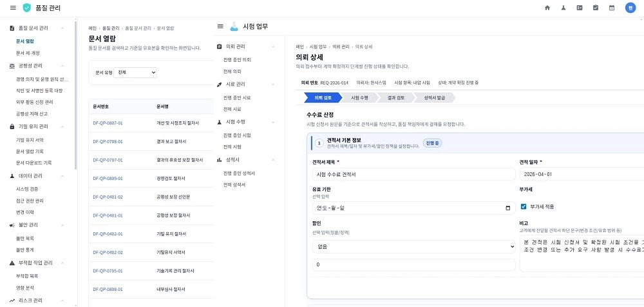The height and width of the screenshot is (307, 644).
Task: Open 진행 중인 의뢰 in sidebar
Action: pos(237,60)
